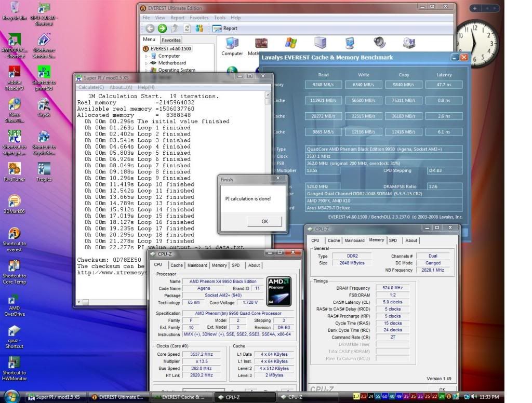
Task: Open the Shortcut to Core Temp icon
Action: [x=14, y=272]
